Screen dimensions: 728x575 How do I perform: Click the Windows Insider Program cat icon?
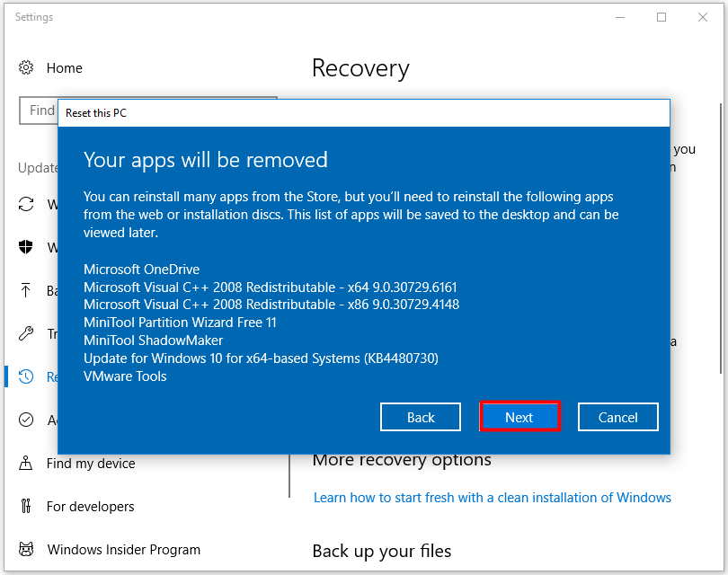pyautogui.click(x=26, y=549)
